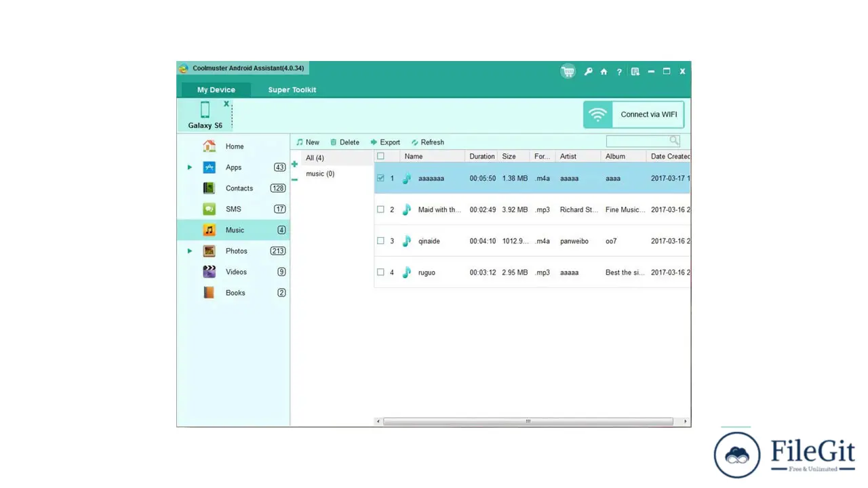Sort by Name column header
868x488 pixels.
(x=432, y=157)
